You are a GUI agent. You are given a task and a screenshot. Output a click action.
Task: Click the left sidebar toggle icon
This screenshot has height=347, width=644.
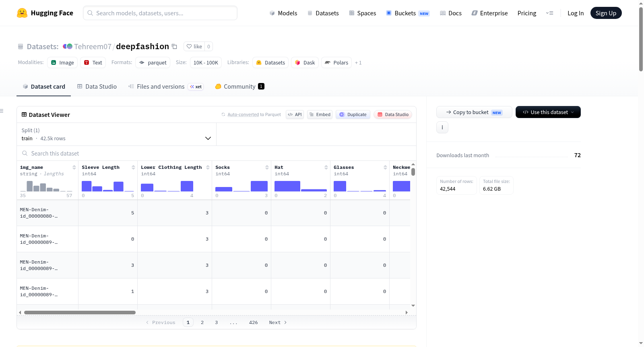[x=2, y=111]
